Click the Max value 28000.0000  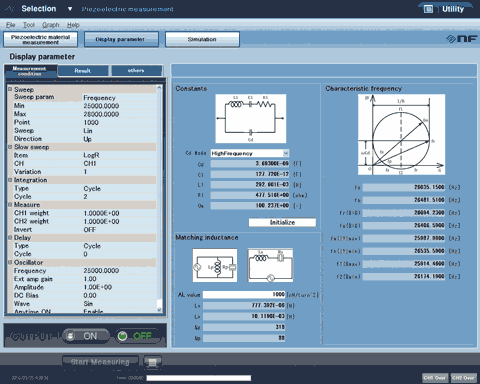pyautogui.click(x=101, y=114)
